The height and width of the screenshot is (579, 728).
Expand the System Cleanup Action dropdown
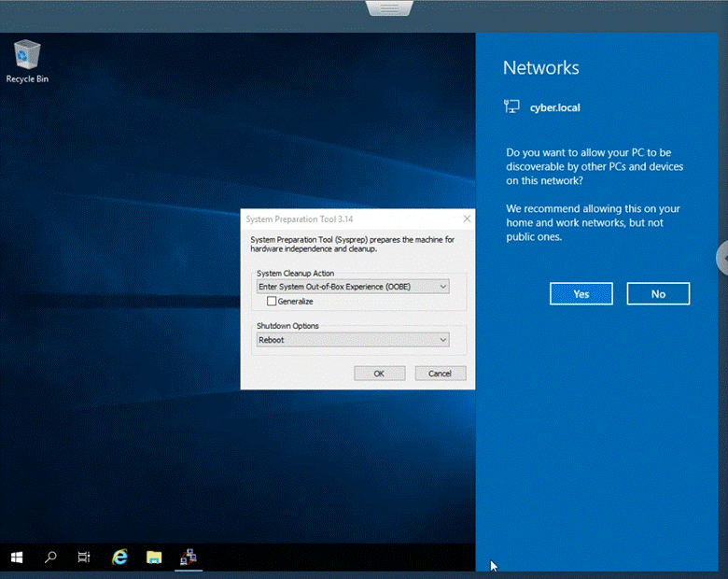pyautogui.click(x=353, y=287)
